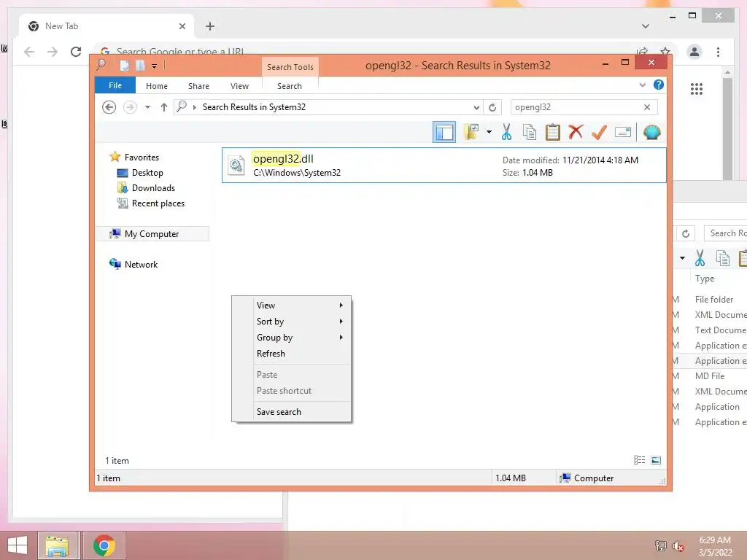The height and width of the screenshot is (560, 747).
Task: Click Cut scissors in background Explorer window
Action: (700, 258)
